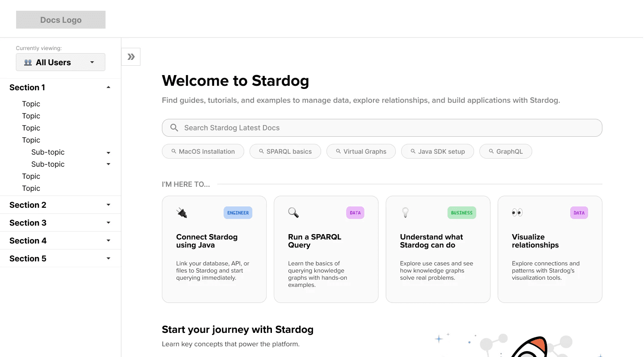Click the magnifier icon in search bar
This screenshot has height=357, width=644.
174,128
